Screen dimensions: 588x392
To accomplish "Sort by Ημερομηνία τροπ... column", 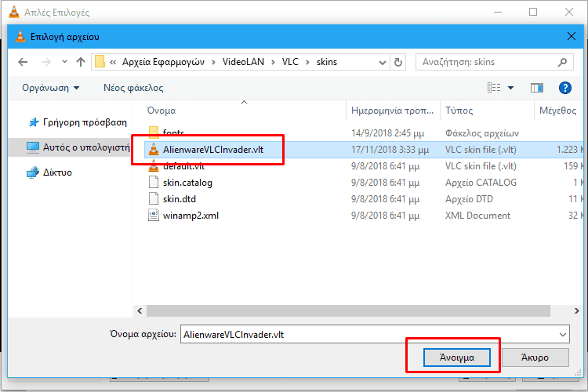I will tap(392, 111).
